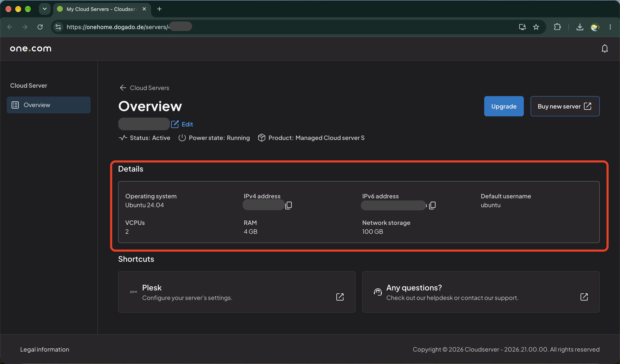Open the Plesk shortcut card

pyautogui.click(x=236, y=292)
